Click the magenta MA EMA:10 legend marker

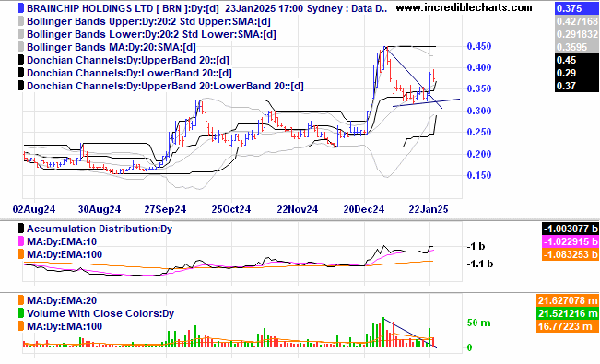click(20, 241)
